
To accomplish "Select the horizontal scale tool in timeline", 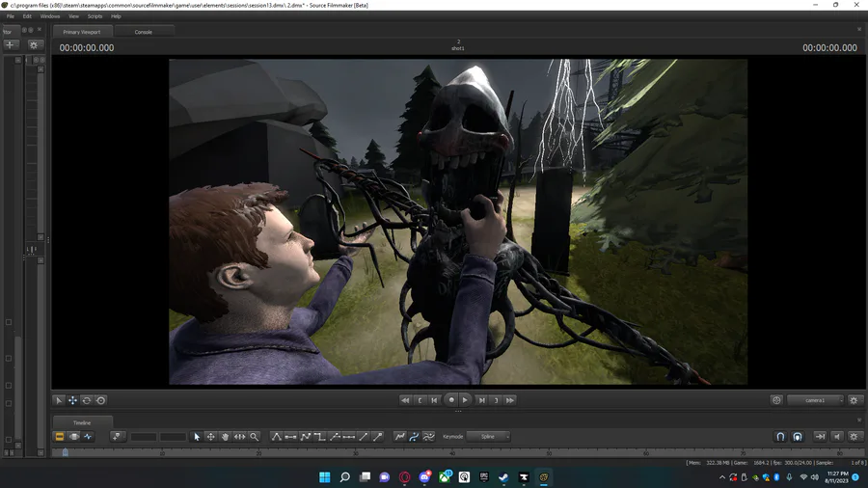I will pos(240,437).
